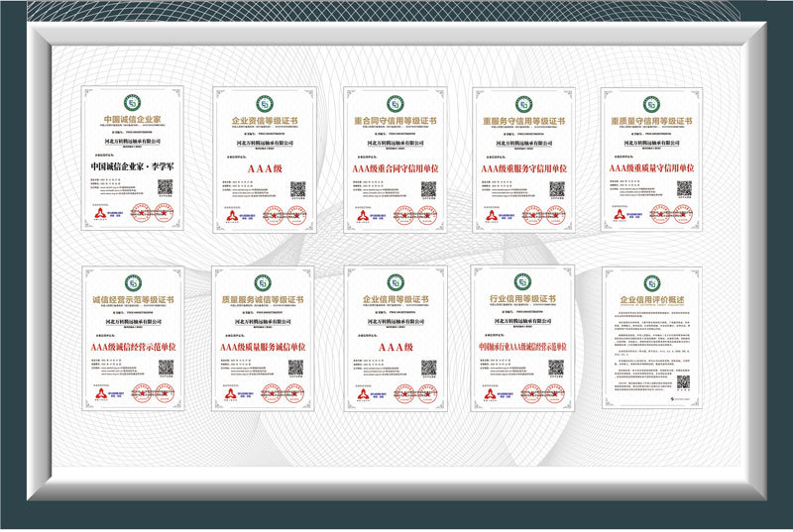Click green emblem on 重质量守信用等级证书

click(x=651, y=103)
